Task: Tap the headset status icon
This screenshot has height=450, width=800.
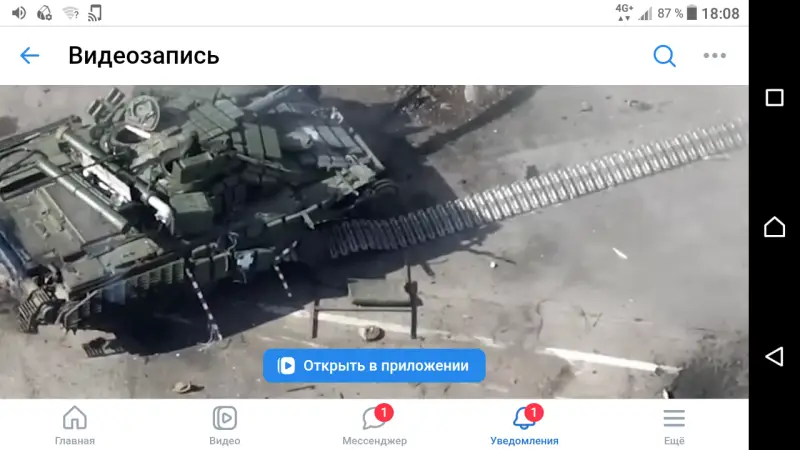Action: point(44,13)
